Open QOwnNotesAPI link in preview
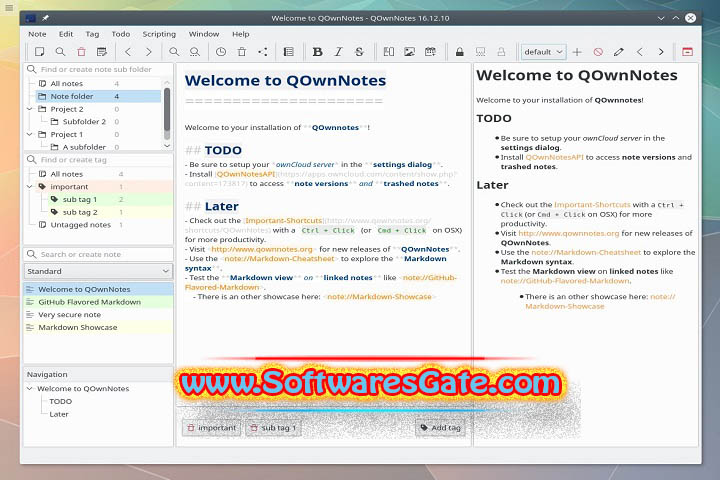 (554, 157)
